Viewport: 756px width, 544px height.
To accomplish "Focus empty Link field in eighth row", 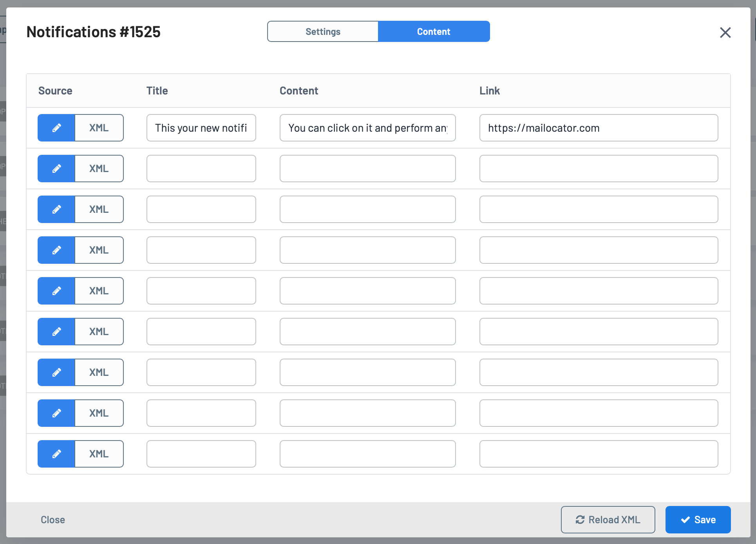I will click(599, 413).
